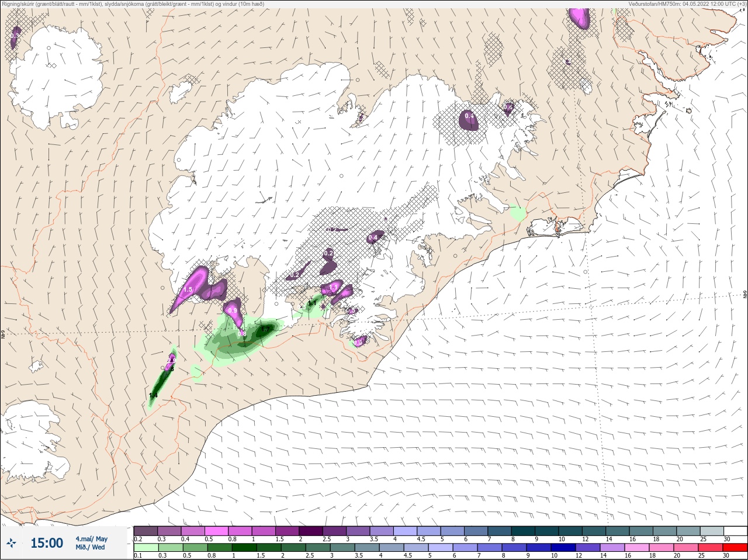748x560 pixels.
Task: Click the 1.5 precipitation value on map
Action: [x=188, y=289]
